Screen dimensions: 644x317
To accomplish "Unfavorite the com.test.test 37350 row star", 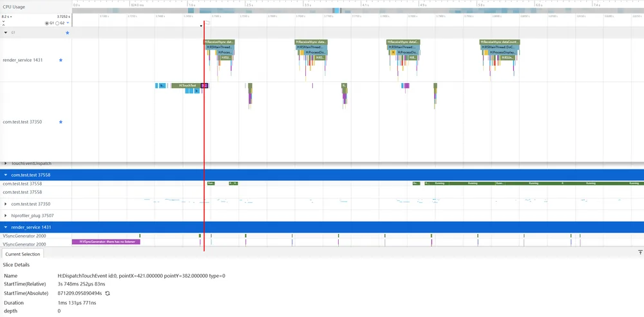I will click(61, 122).
